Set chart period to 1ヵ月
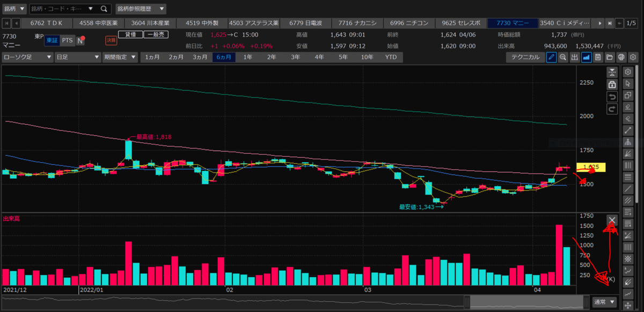The height and width of the screenshot is (312, 644). [152, 57]
